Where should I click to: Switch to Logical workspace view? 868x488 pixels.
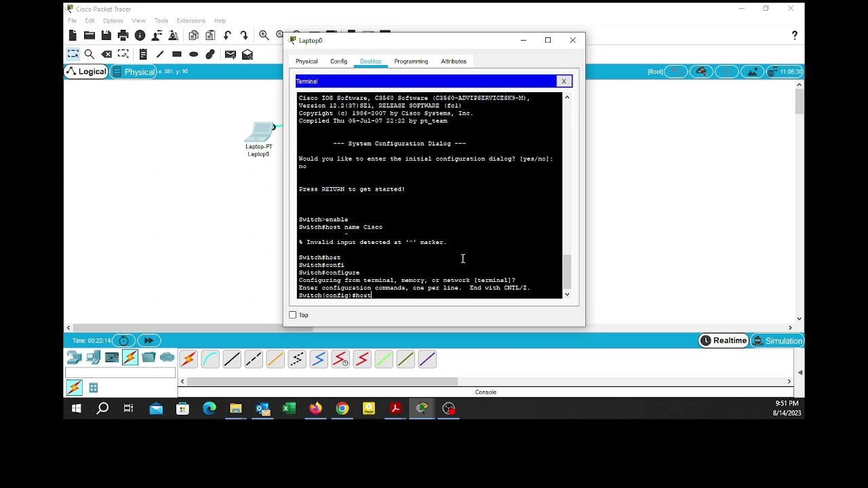86,72
